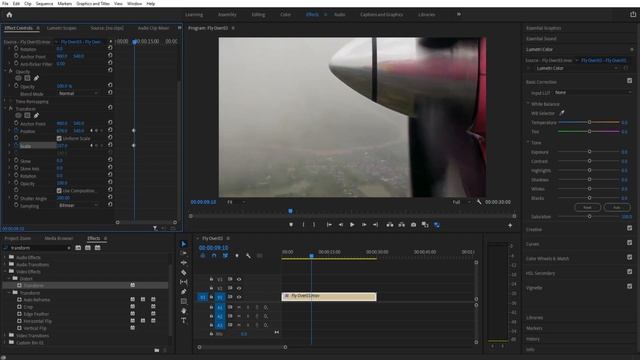Select the Razor tool
This screenshot has width=640, height=360.
coord(184,272)
